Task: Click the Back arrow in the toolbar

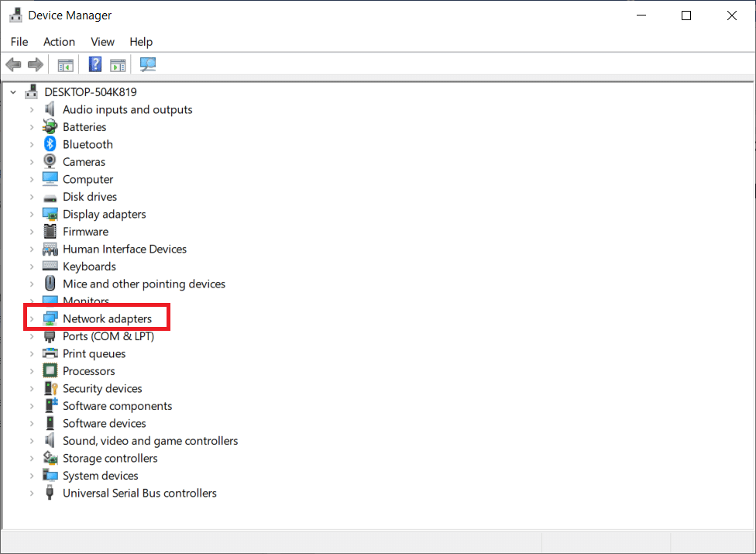Action: point(13,64)
